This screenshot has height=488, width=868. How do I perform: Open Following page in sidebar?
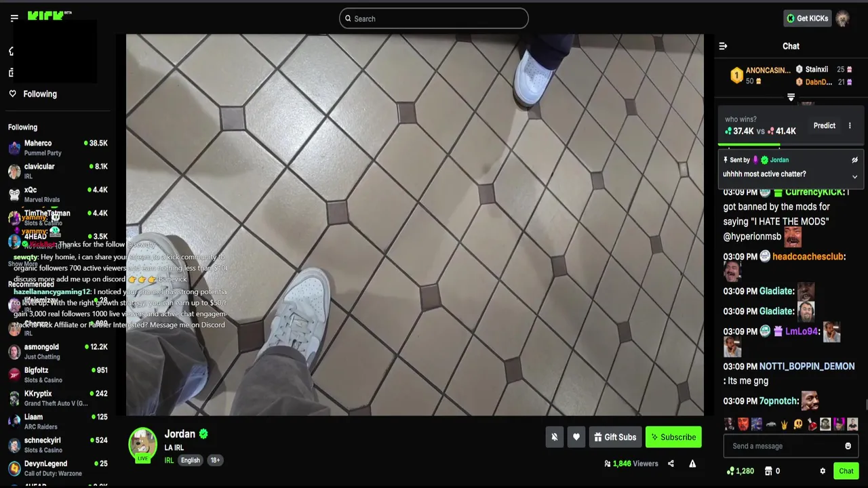40,94
